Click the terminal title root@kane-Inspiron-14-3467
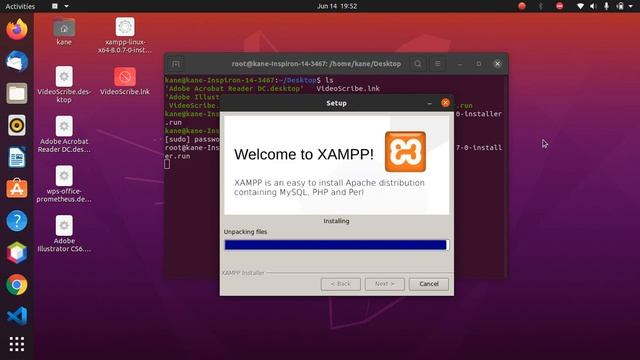640x360 pixels. tap(316, 64)
